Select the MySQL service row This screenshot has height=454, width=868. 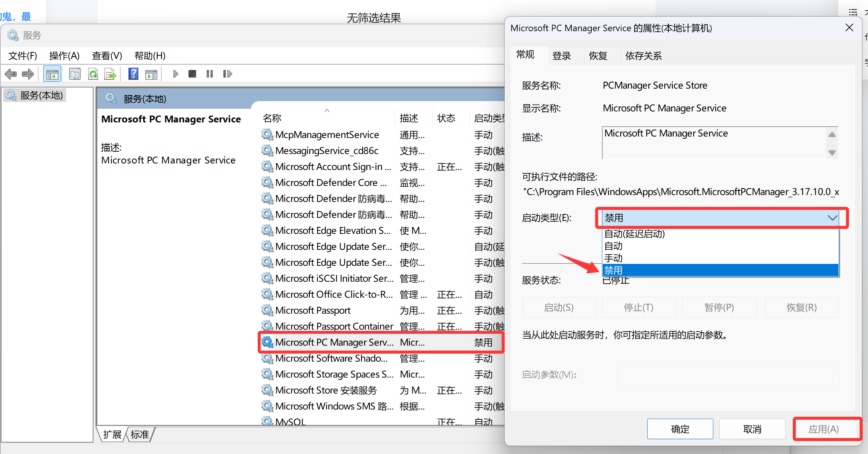tap(382, 421)
